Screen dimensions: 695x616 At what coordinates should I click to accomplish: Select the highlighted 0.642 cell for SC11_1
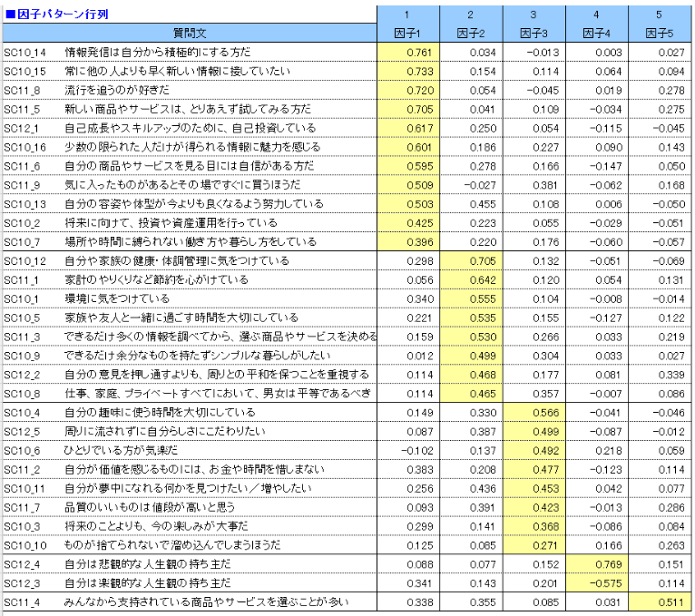click(x=470, y=280)
